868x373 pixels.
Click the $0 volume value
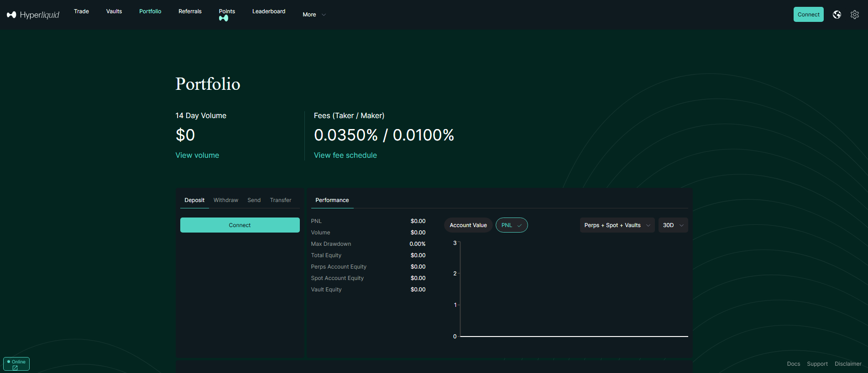[x=185, y=135]
